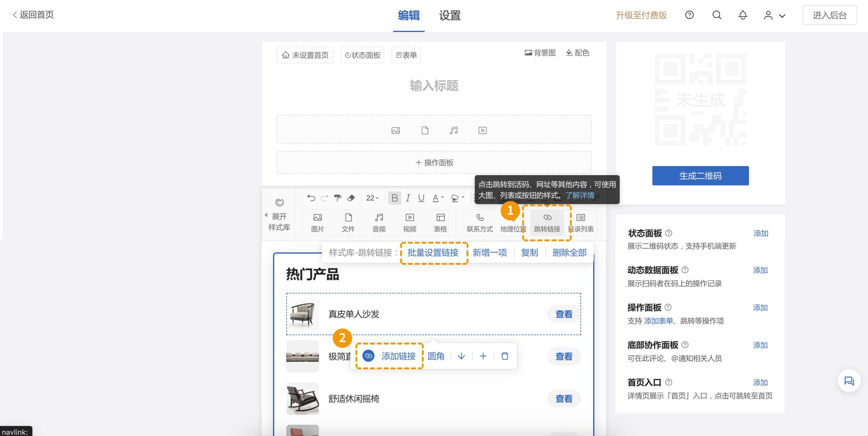Delete item with trash icon
Image resolution: width=868 pixels, height=436 pixels.
(504, 356)
